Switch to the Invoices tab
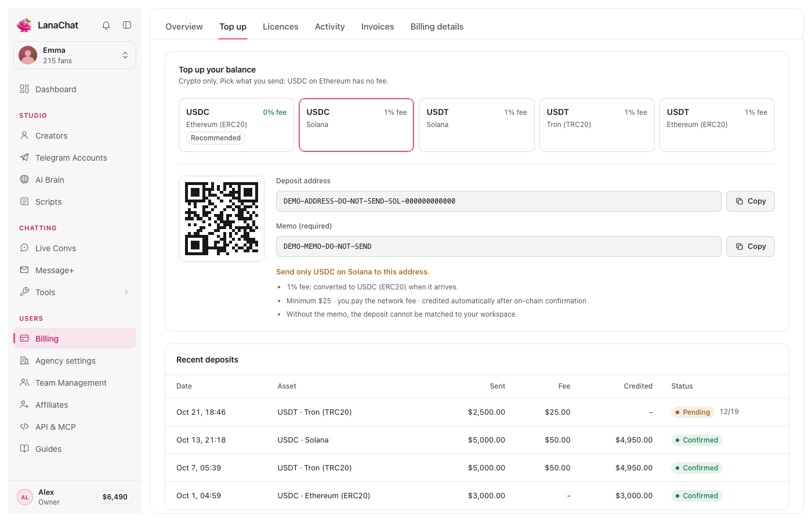The image size is (812, 522). [x=378, y=27]
